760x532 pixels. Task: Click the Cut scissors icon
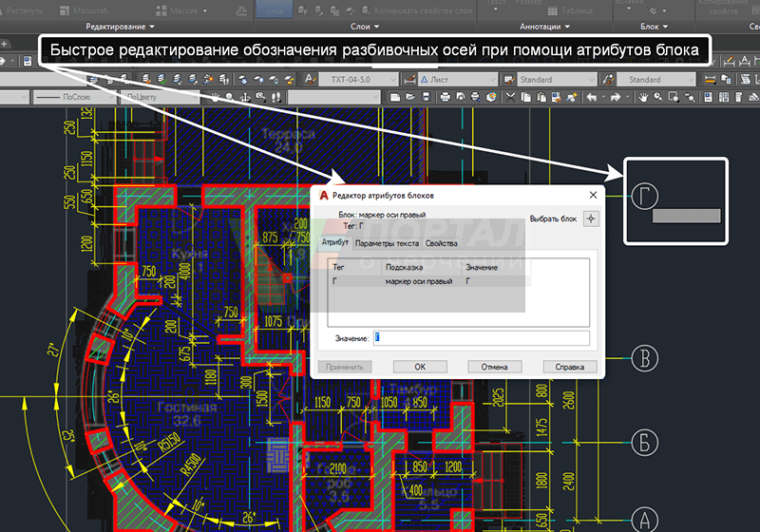tap(510, 98)
